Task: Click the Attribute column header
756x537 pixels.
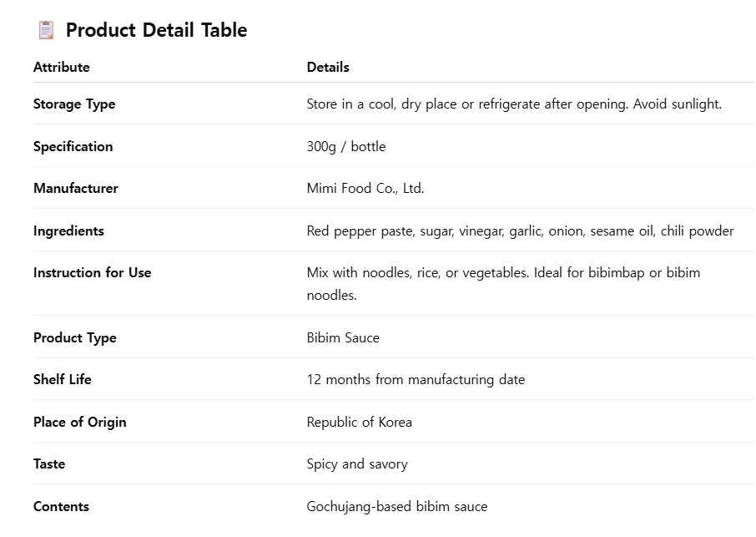Action: pyautogui.click(x=61, y=67)
